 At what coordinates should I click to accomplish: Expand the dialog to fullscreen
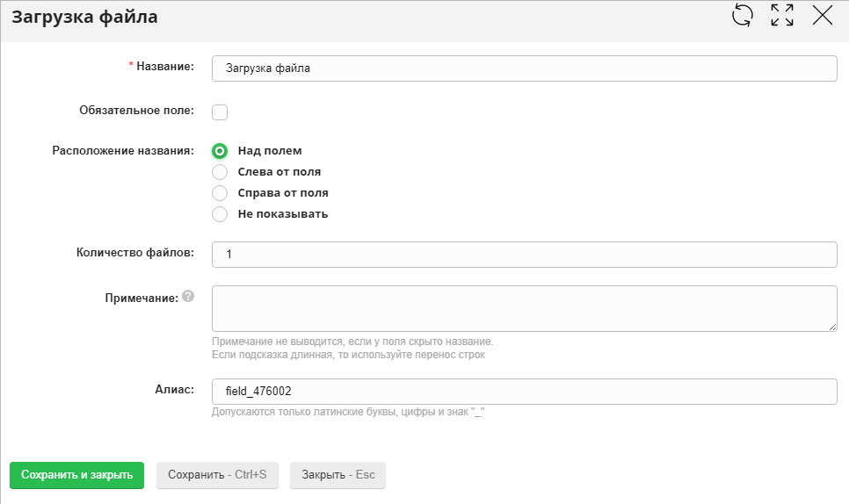pyautogui.click(x=782, y=15)
